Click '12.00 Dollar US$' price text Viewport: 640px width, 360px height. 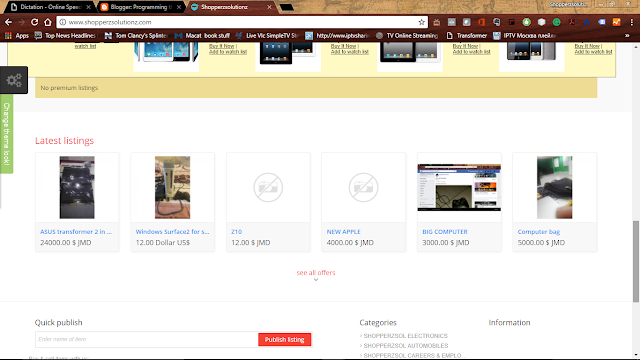coord(163,242)
